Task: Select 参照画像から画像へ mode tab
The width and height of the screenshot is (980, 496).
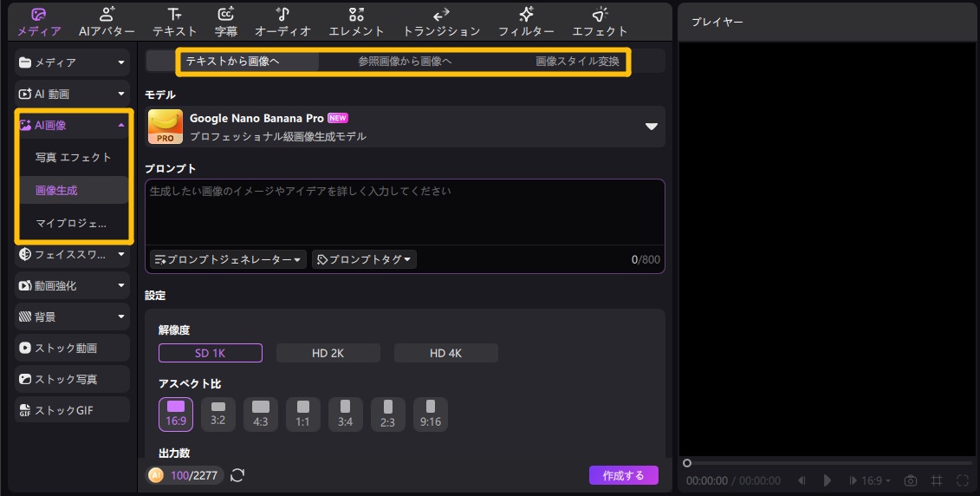Action: click(x=405, y=62)
